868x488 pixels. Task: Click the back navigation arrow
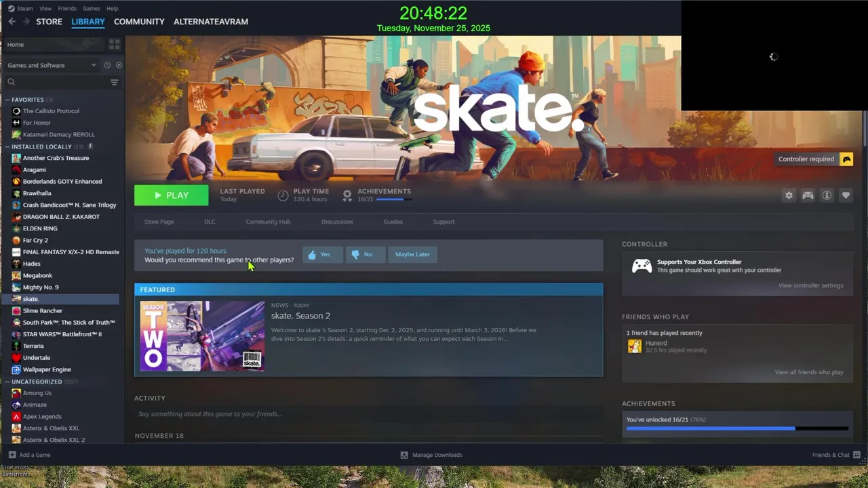pos(12,22)
